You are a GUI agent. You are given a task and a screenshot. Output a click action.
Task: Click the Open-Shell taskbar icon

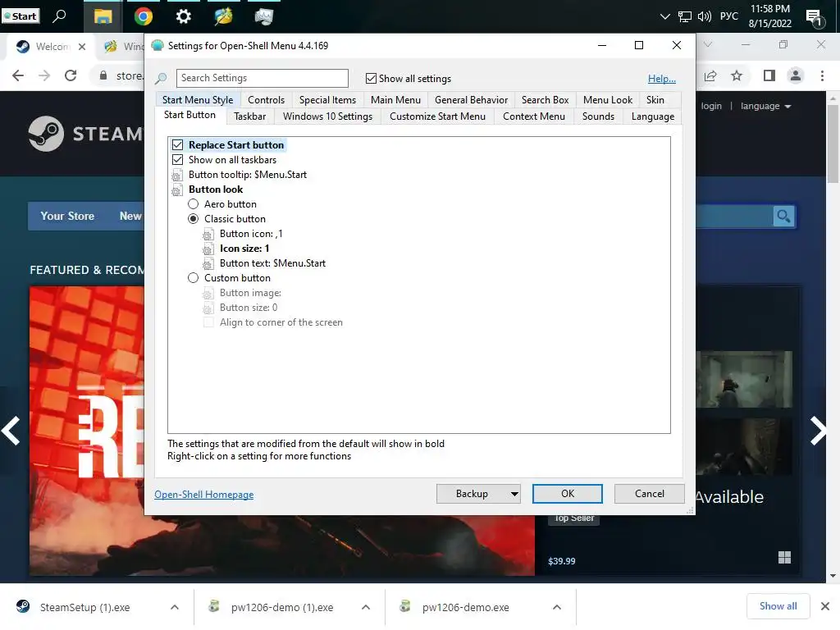pyautogui.click(x=223, y=16)
